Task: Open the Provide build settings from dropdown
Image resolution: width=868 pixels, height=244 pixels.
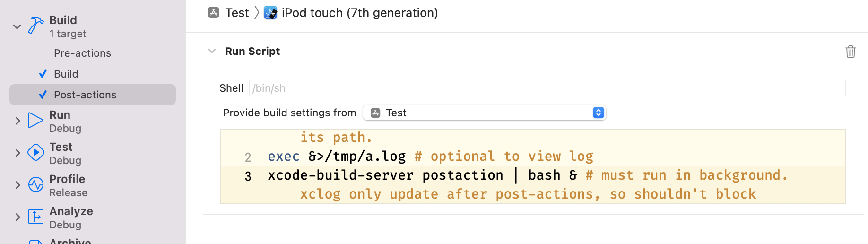Action: point(484,113)
